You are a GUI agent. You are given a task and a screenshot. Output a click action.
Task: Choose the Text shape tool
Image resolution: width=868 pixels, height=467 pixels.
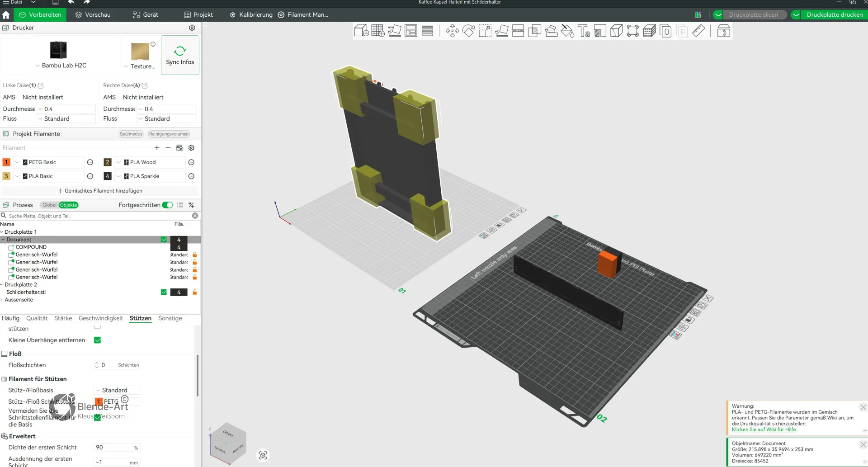pyautogui.click(x=584, y=31)
